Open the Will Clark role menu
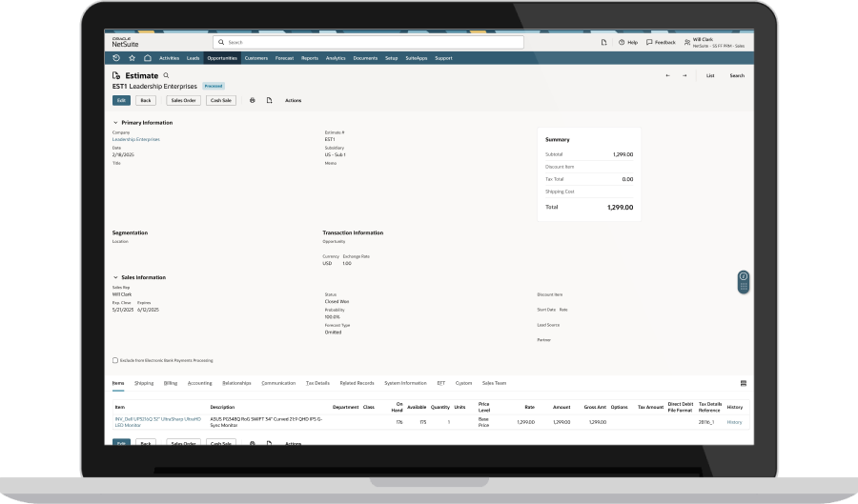The width and height of the screenshot is (858, 504). [715, 43]
